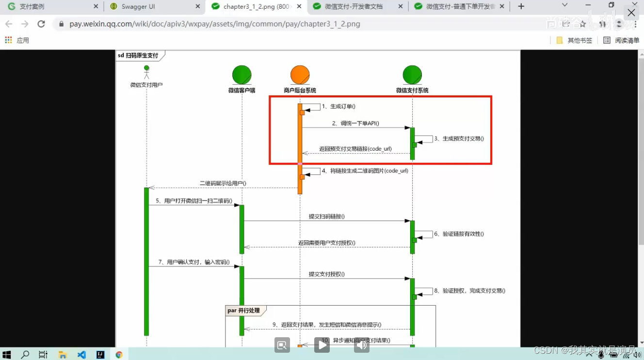Open Task View on the taskbar
This screenshot has width=644, height=360.
point(43,355)
